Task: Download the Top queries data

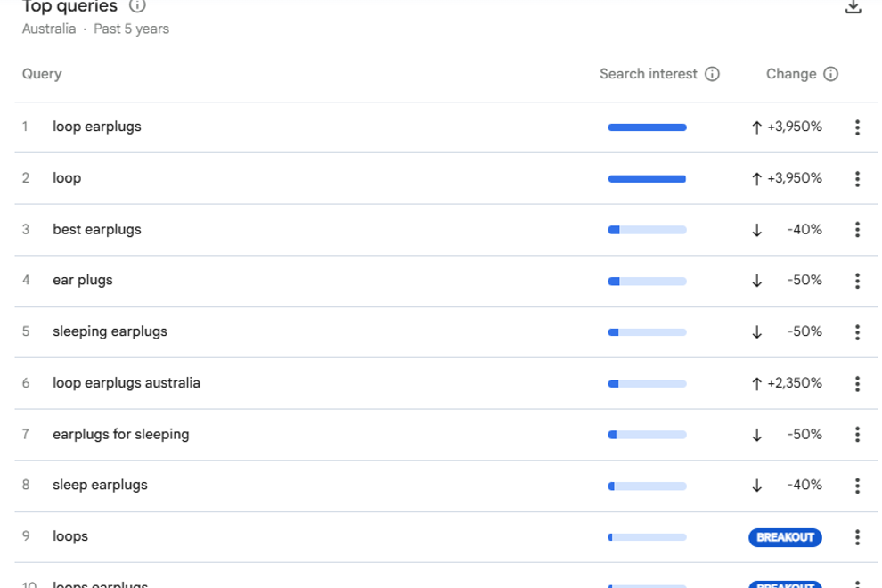Action: [853, 6]
